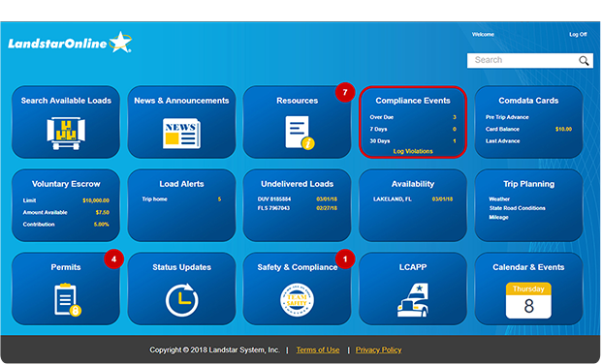Click the Team Safety badge icon
Screen dimensions: 602x364
tap(297, 300)
